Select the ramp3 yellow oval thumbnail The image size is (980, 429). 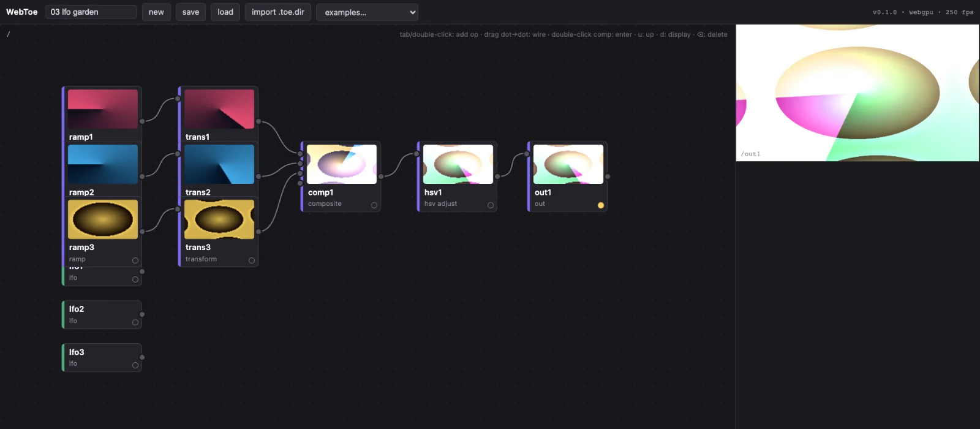pyautogui.click(x=103, y=219)
